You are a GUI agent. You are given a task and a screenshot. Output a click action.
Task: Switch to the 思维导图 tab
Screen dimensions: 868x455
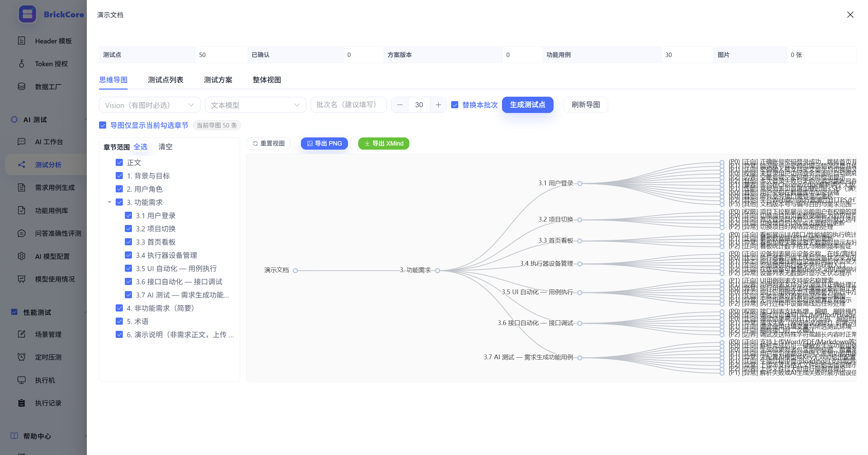click(113, 80)
